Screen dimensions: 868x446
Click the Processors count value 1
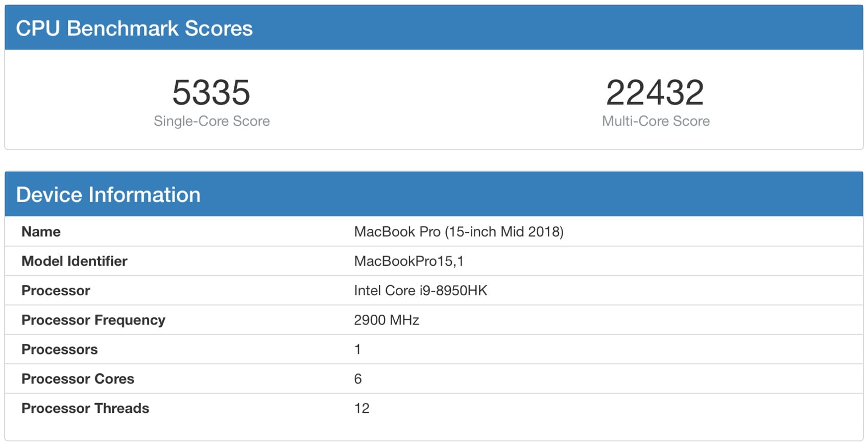coord(357,349)
